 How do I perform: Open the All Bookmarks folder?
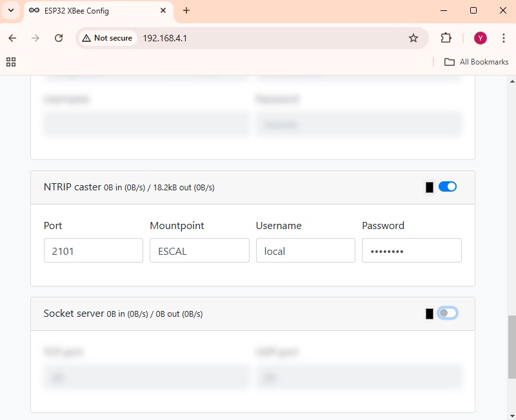(x=477, y=62)
